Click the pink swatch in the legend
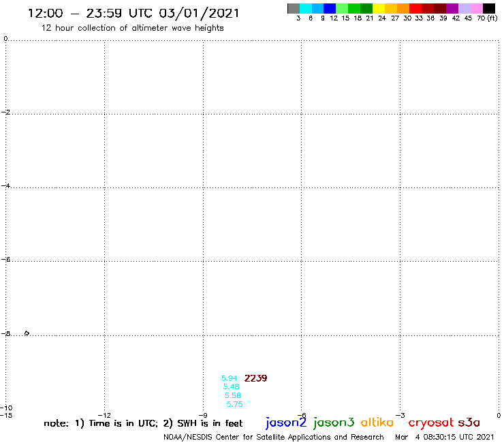The height and width of the screenshot is (443, 504). 477,8
